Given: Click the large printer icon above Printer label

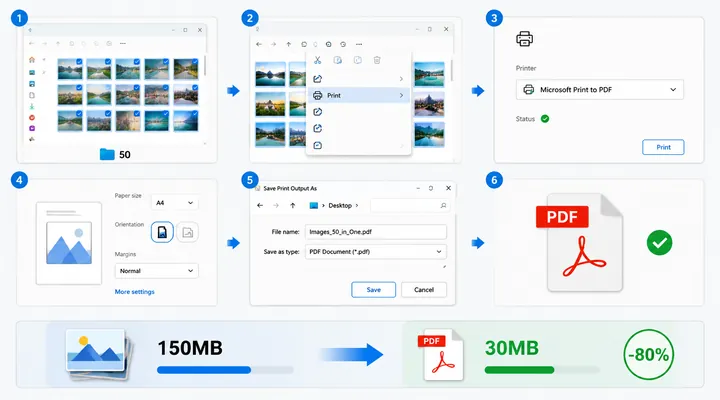Looking at the screenshot, I should pos(524,39).
